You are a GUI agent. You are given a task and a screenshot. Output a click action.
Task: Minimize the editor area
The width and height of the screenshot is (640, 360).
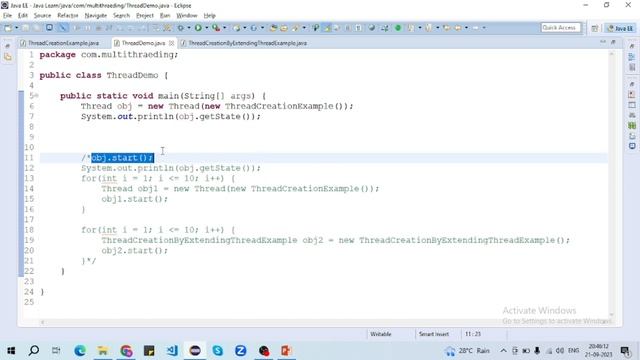(603, 42)
